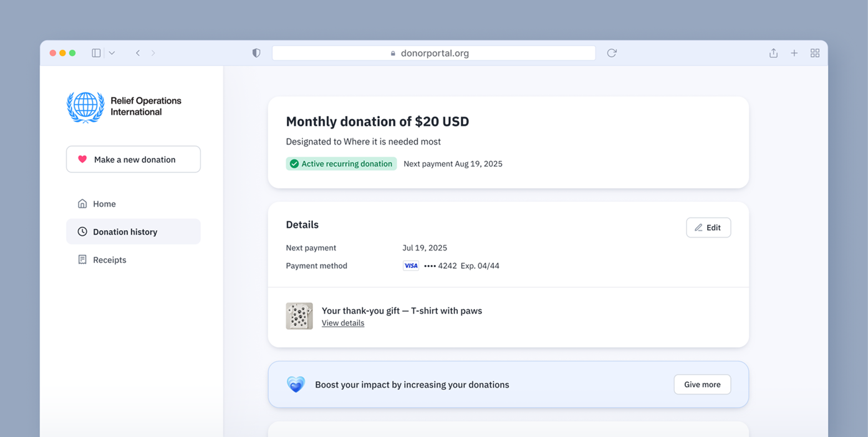Click the Home house icon in sidebar
868x437 pixels.
82,203
